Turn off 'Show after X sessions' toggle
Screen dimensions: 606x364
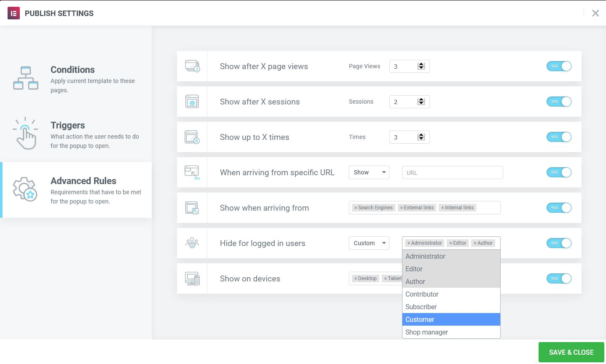click(559, 102)
